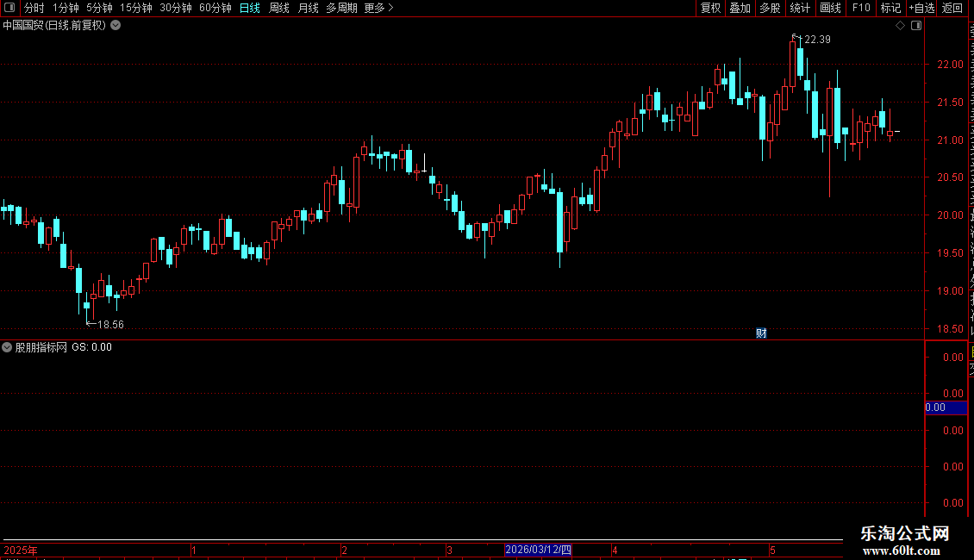Click the 18.50 price axis label

pos(950,329)
